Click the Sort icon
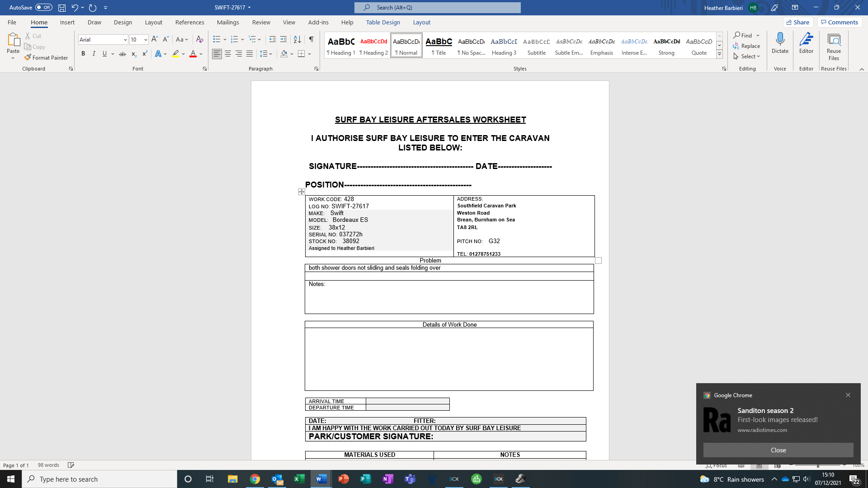868x488 pixels. coord(297,39)
